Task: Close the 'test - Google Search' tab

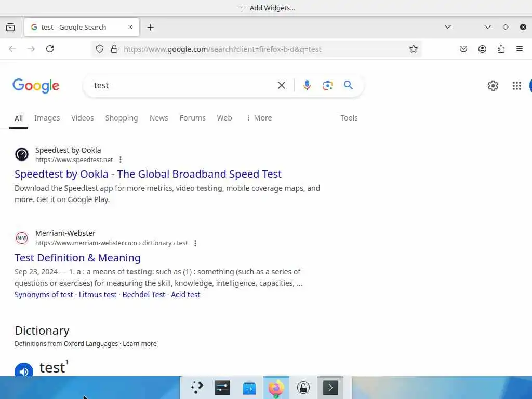Action: [130, 27]
